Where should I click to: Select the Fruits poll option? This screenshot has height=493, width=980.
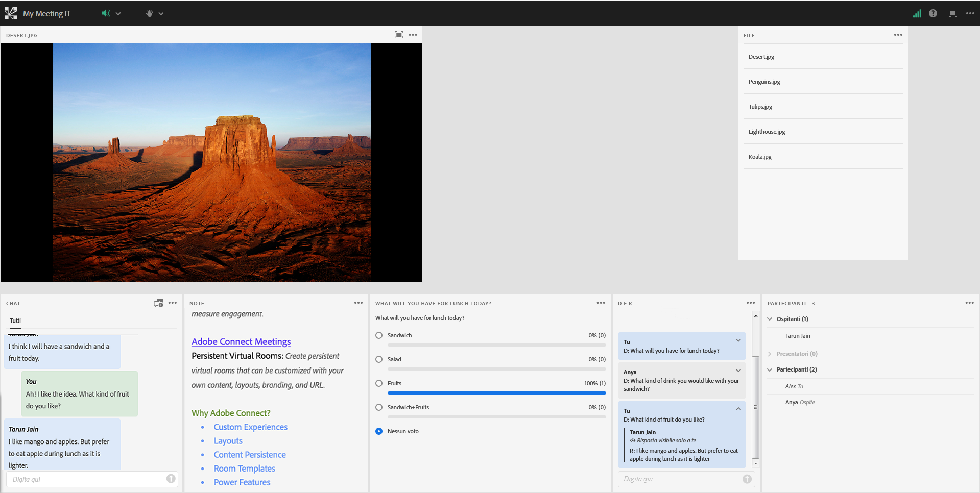(x=379, y=383)
